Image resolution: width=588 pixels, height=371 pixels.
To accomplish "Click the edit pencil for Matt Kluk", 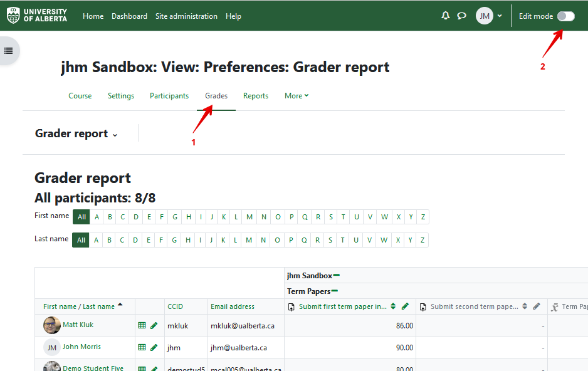I will tap(154, 326).
